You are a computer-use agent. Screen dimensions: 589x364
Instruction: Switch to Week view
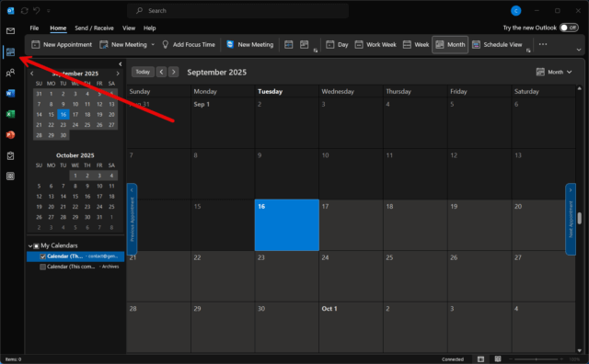pos(416,45)
